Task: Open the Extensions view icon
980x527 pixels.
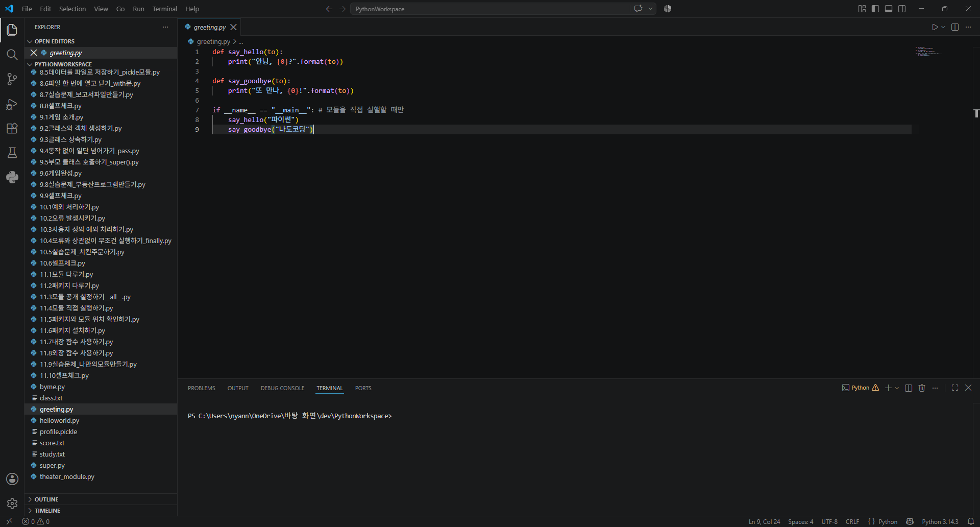Action: 12,128
